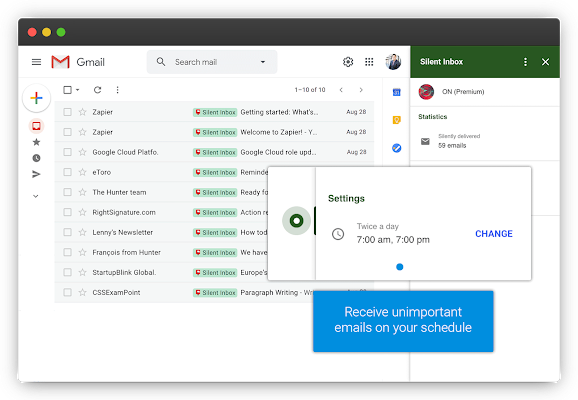Open the Gmail main menu hamburger icon

point(36,62)
